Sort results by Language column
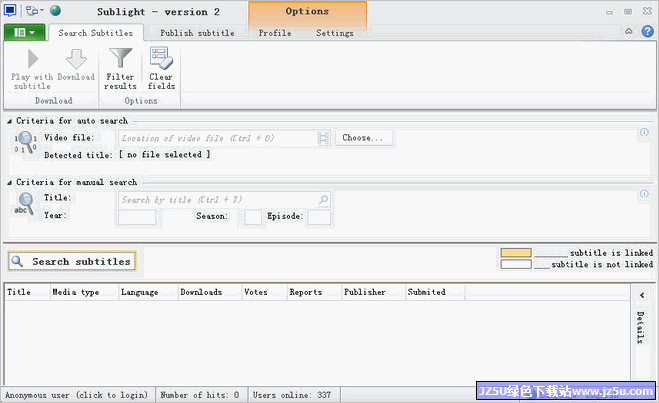 (148, 292)
